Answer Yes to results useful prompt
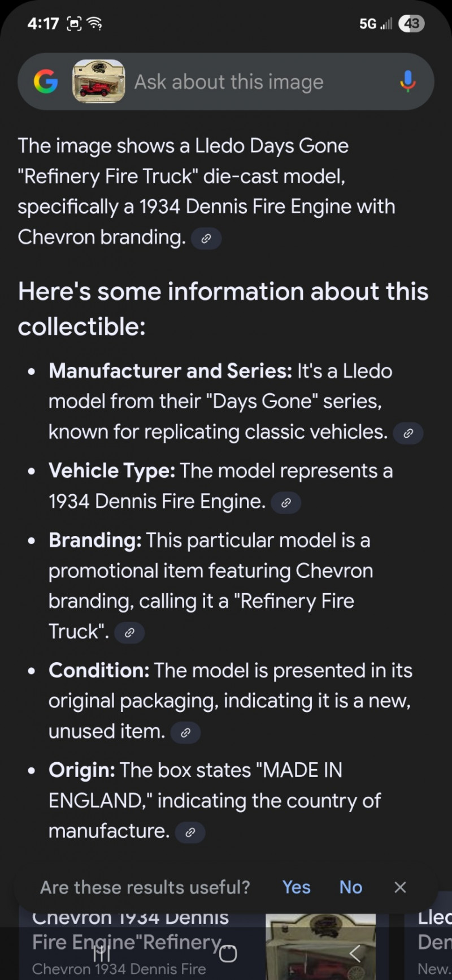The width and height of the screenshot is (452, 980). (296, 887)
